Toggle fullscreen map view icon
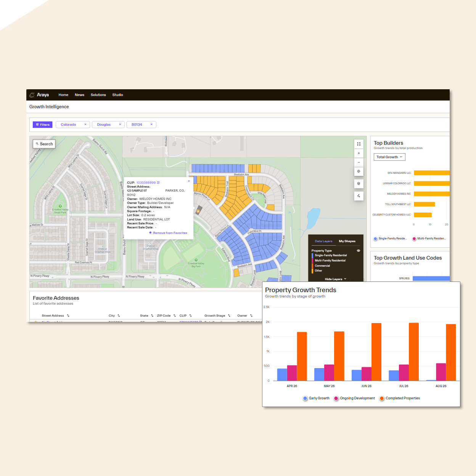This screenshot has width=476, height=476. (359, 144)
